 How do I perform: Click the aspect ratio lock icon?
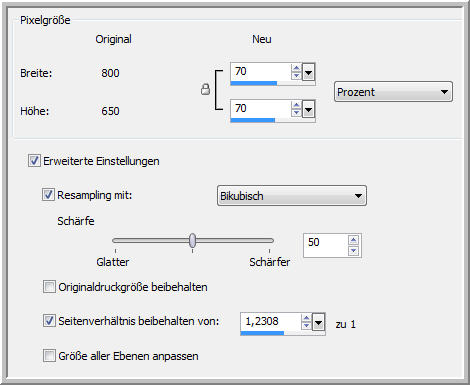[x=206, y=89]
